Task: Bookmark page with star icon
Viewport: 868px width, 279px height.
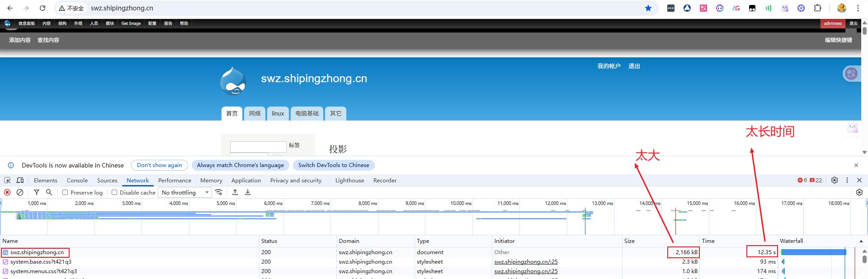Action: tap(648, 8)
